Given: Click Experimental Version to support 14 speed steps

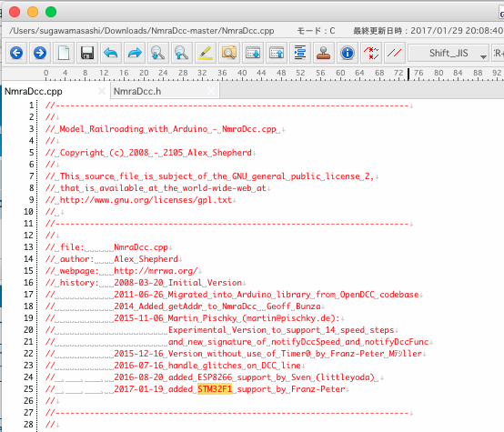Looking at the screenshot, I should coord(281,330).
